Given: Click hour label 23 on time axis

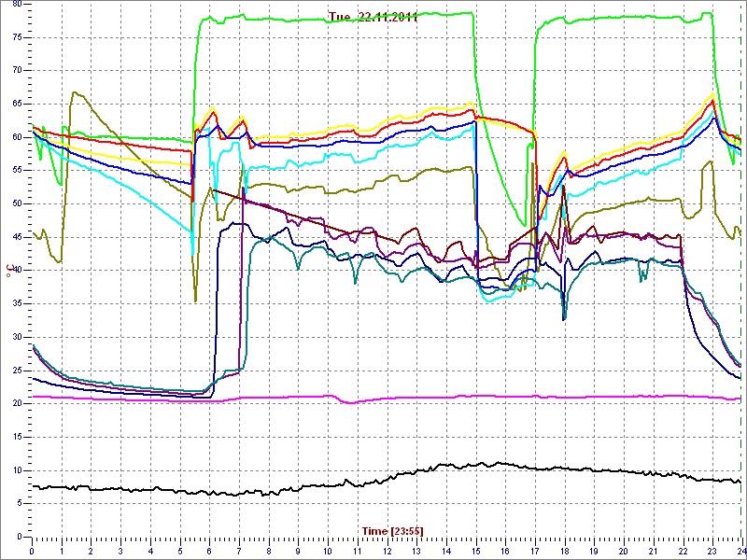Looking at the screenshot, I should point(712,551).
